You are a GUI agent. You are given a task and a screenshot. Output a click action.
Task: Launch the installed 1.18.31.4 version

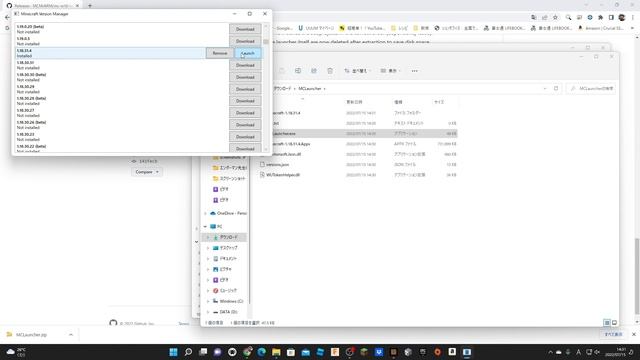click(248, 53)
